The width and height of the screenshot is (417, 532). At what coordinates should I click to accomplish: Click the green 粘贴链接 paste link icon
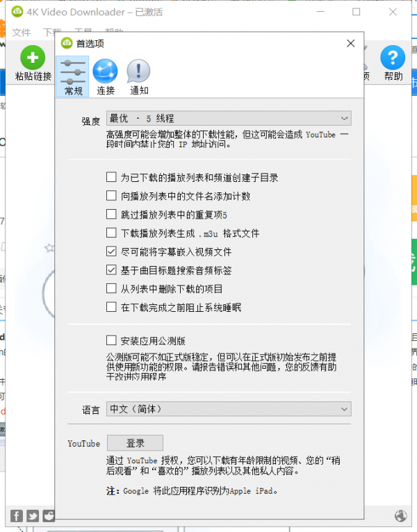coord(33,58)
